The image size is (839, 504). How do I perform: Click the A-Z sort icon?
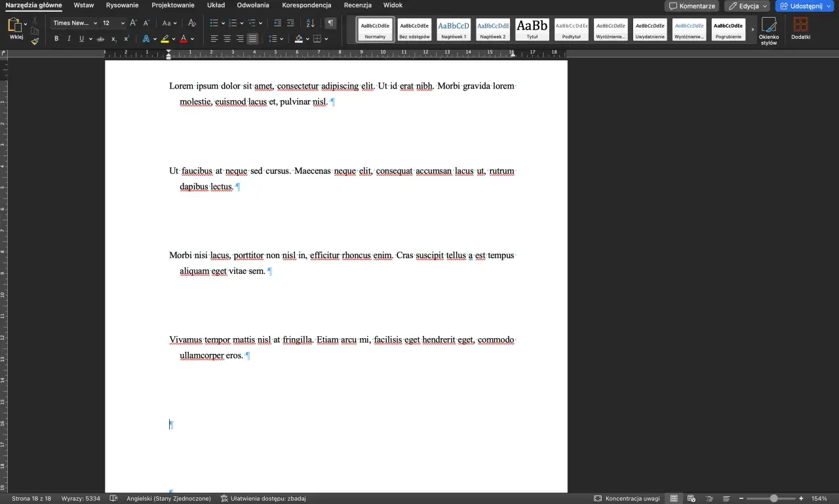point(311,23)
